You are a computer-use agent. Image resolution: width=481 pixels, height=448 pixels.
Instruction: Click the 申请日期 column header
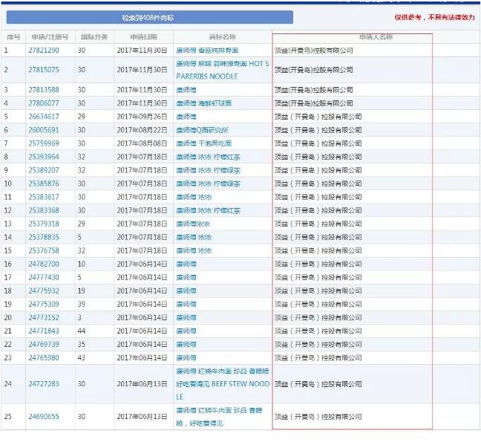[x=143, y=37]
